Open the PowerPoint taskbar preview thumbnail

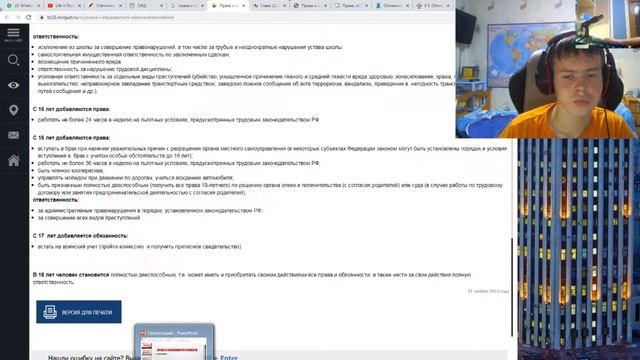[x=174, y=342]
